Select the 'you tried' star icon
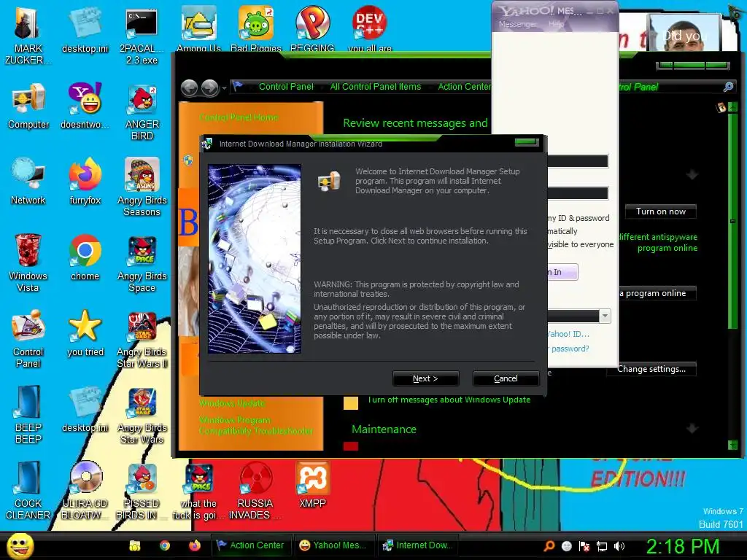 pos(85,333)
